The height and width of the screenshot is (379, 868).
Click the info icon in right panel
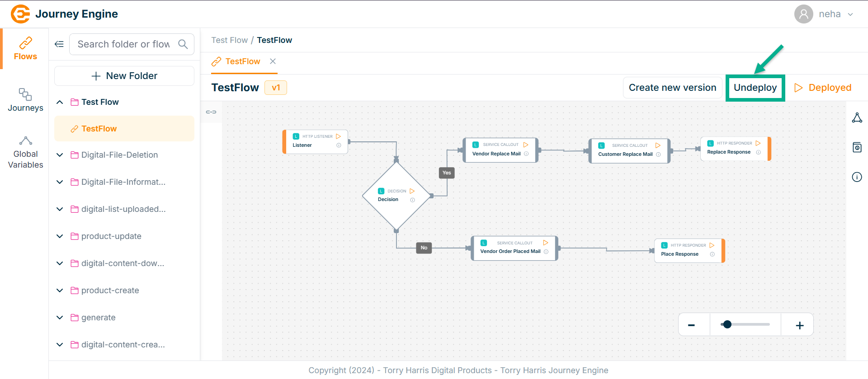point(857,177)
